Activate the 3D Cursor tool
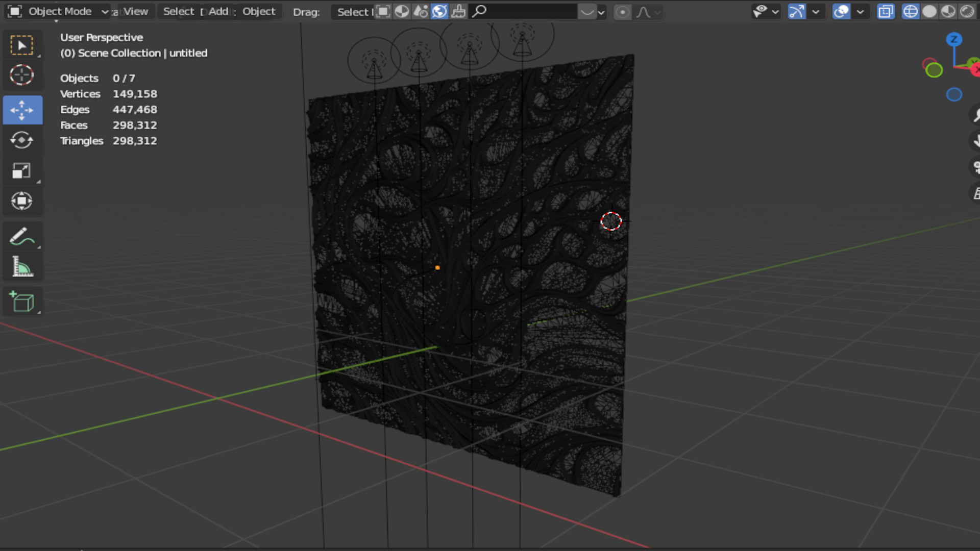Viewport: 980px width, 551px height. pyautogui.click(x=22, y=75)
